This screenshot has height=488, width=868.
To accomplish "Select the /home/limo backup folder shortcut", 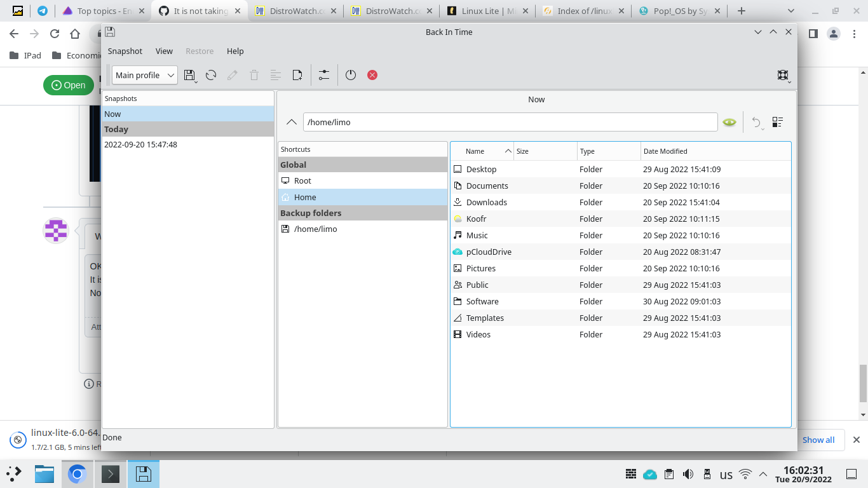I will (363, 229).
